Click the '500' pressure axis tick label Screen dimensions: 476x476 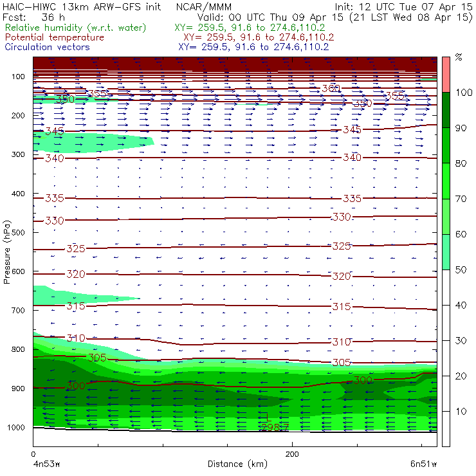coord(18,233)
